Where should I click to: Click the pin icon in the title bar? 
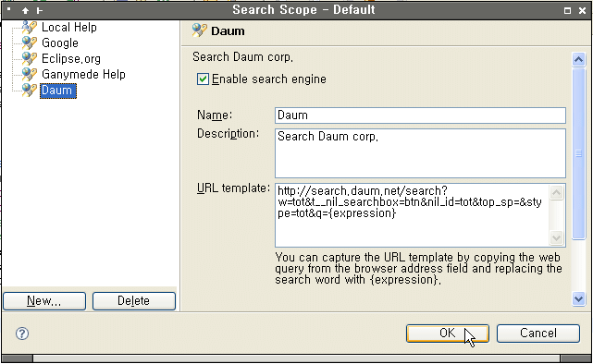(40, 10)
